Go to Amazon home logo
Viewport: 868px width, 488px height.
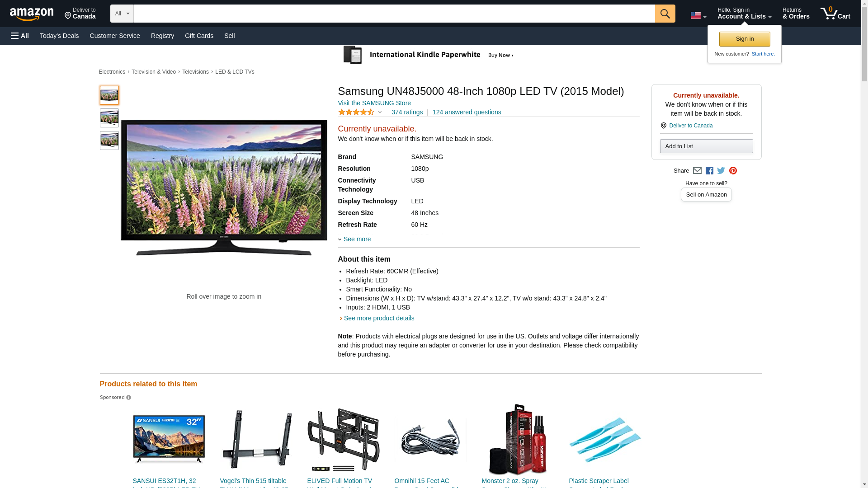click(x=32, y=14)
